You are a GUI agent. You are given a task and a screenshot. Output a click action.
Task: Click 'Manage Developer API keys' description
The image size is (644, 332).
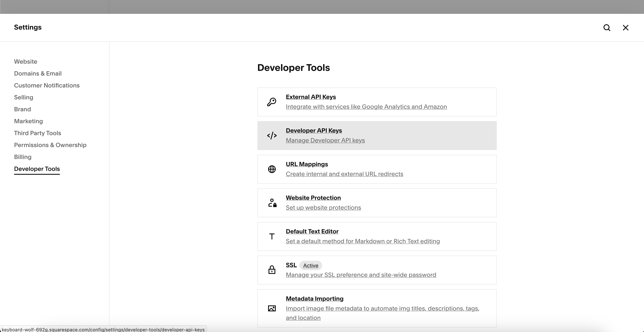pyautogui.click(x=325, y=140)
